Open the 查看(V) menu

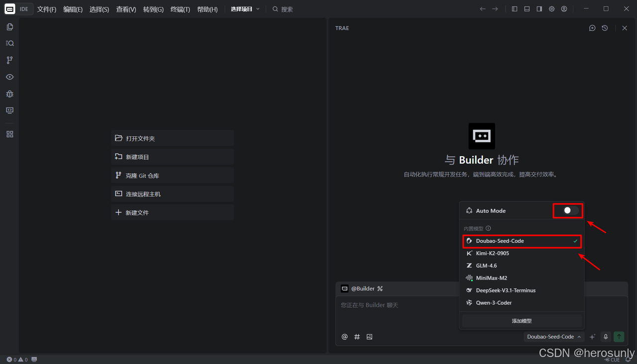(126, 9)
